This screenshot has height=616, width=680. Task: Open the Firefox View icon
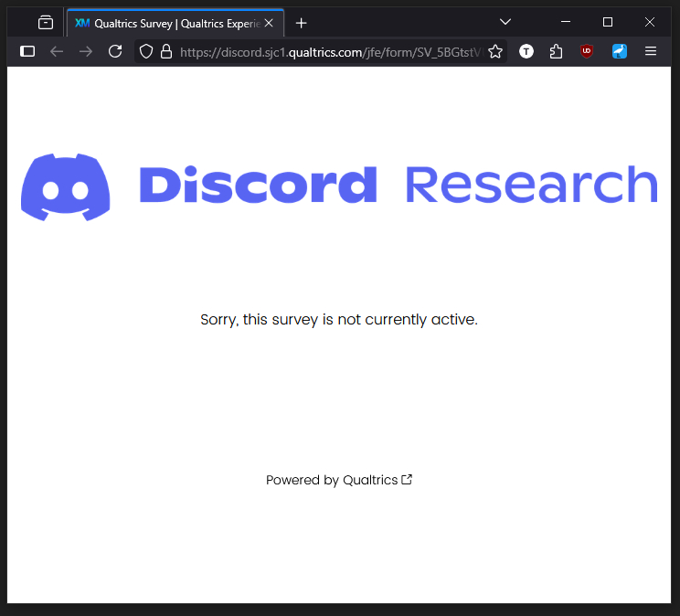coord(46,23)
